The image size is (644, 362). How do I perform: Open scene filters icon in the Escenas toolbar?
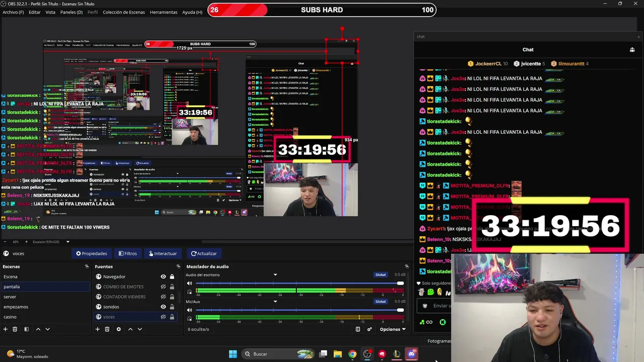[26, 329]
